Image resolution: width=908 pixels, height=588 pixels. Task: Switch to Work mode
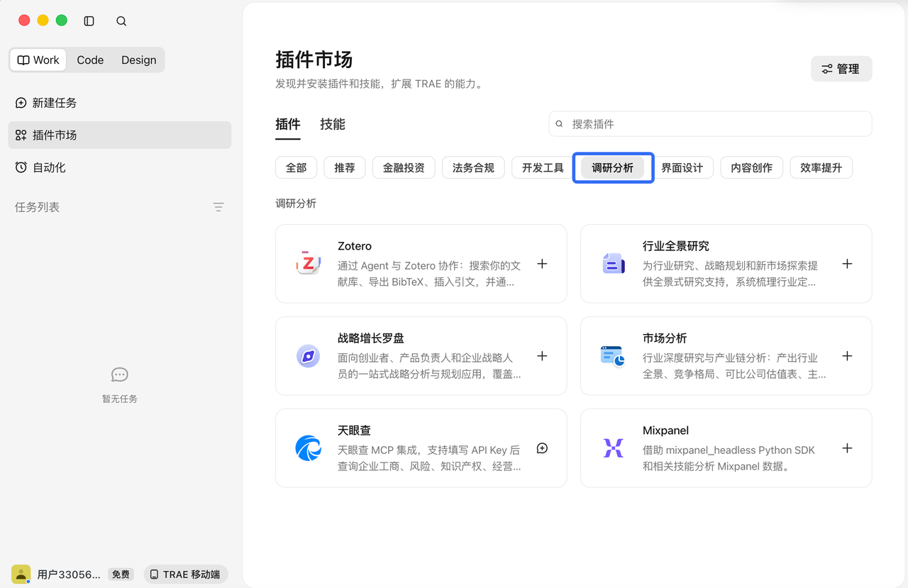(38, 60)
